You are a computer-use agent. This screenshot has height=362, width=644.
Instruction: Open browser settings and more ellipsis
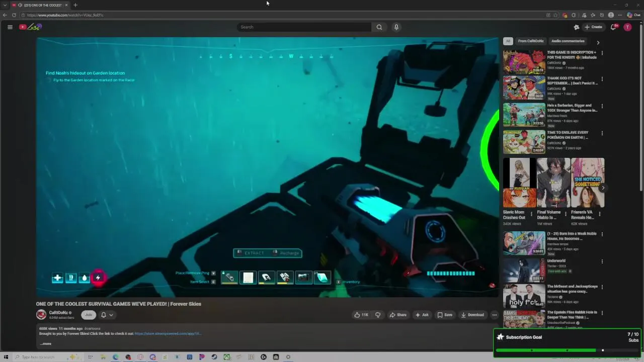(x=620, y=15)
